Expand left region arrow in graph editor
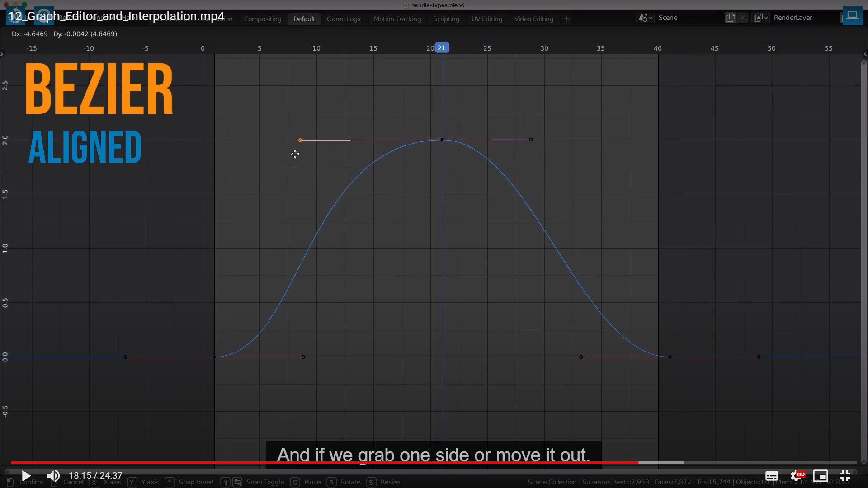Viewport: 868px width, 488px height. pyautogui.click(x=2, y=54)
